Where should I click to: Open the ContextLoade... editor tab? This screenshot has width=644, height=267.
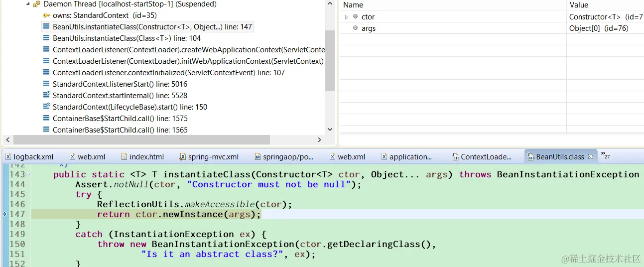tap(486, 156)
